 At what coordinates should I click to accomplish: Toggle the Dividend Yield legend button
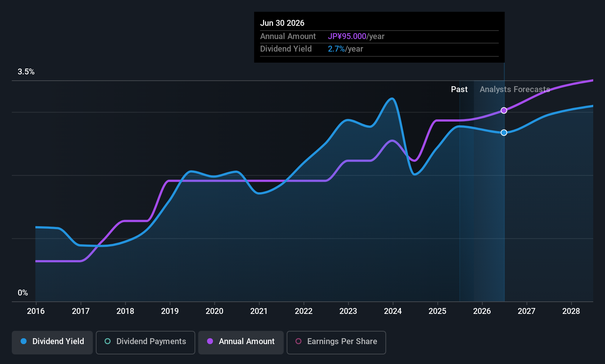52,343
